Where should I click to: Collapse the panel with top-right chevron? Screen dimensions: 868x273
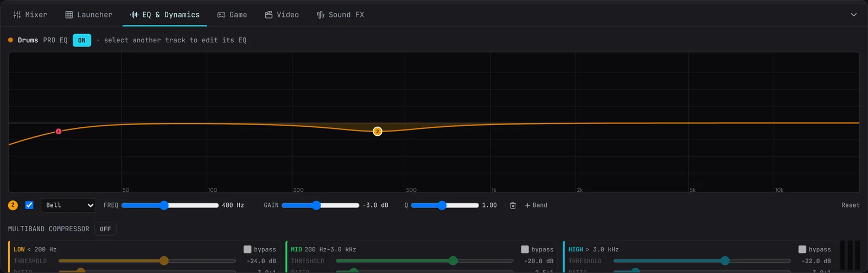pos(853,15)
